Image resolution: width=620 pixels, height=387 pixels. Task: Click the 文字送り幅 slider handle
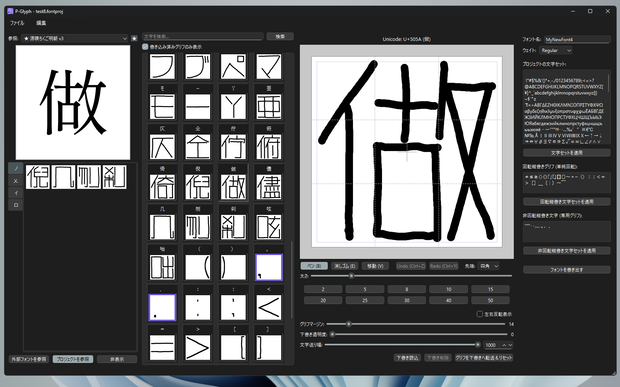pyautogui.click(x=478, y=345)
